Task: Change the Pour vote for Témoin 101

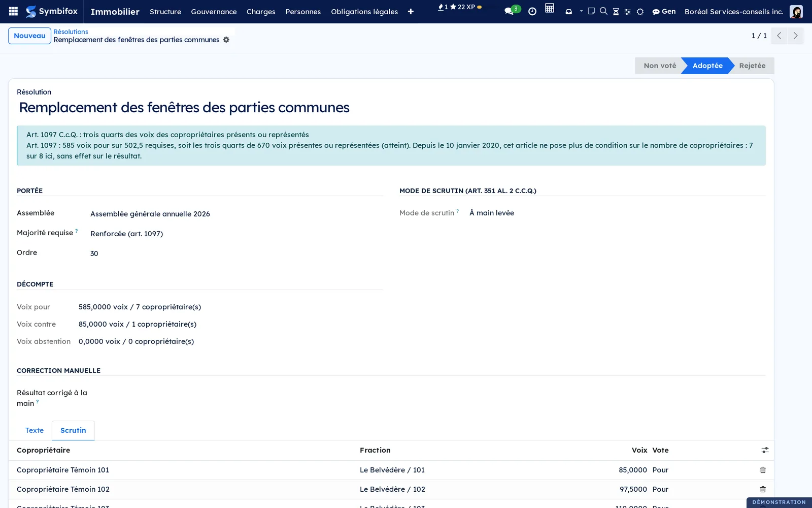Action: [660, 470]
